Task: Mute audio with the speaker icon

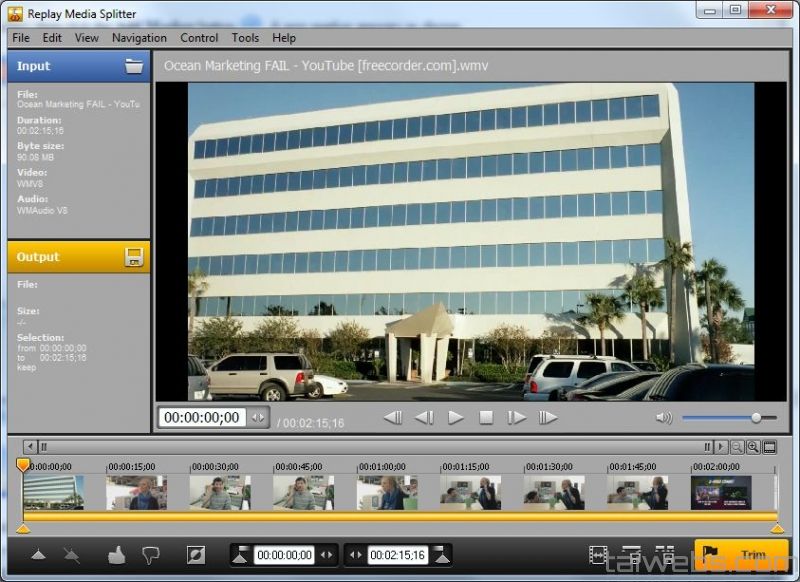Action: tap(664, 418)
